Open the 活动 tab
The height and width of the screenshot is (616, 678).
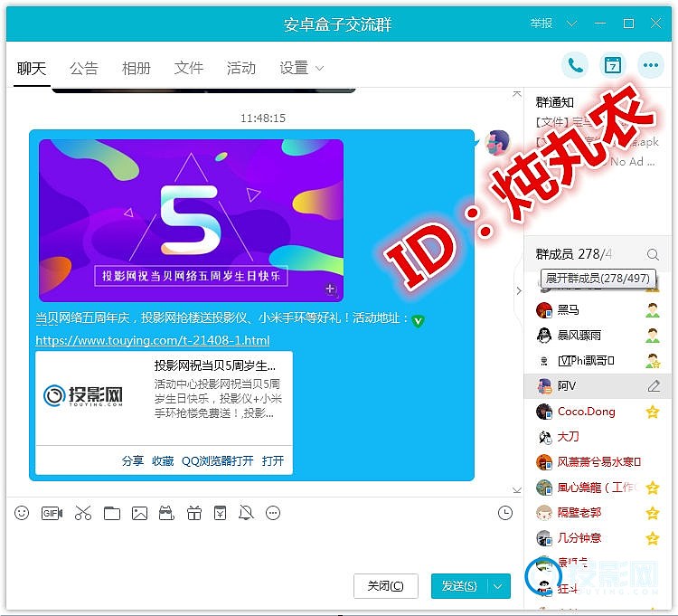click(x=240, y=69)
